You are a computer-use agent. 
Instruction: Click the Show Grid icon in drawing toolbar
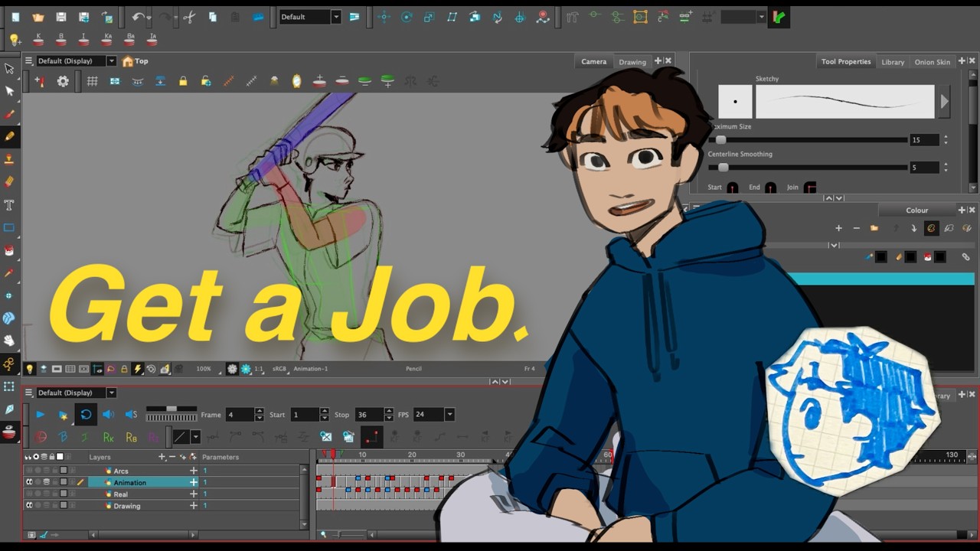click(92, 81)
